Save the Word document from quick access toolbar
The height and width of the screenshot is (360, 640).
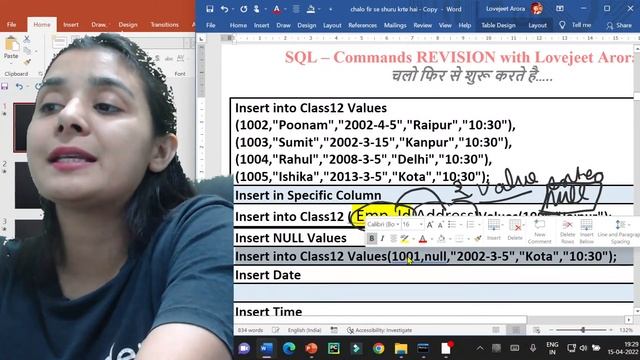point(210,9)
